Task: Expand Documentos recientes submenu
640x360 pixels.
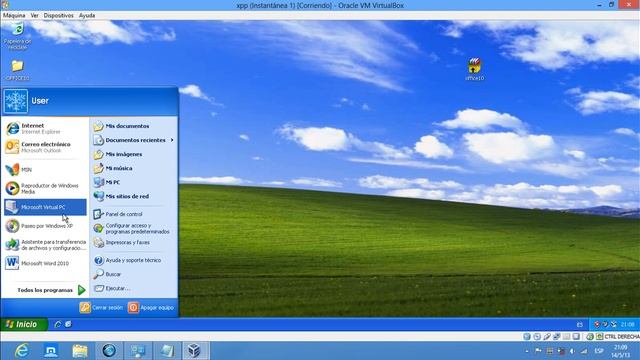Action: click(134, 140)
